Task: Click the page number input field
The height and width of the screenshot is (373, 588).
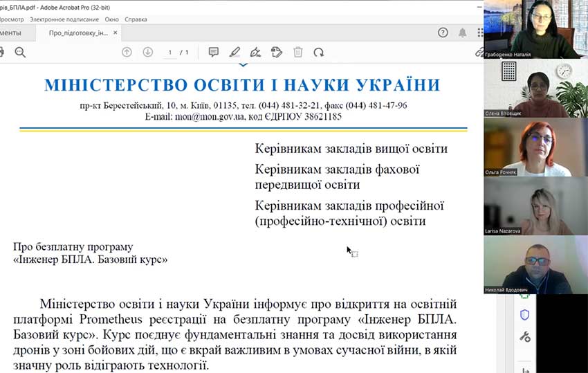Action: click(x=169, y=52)
